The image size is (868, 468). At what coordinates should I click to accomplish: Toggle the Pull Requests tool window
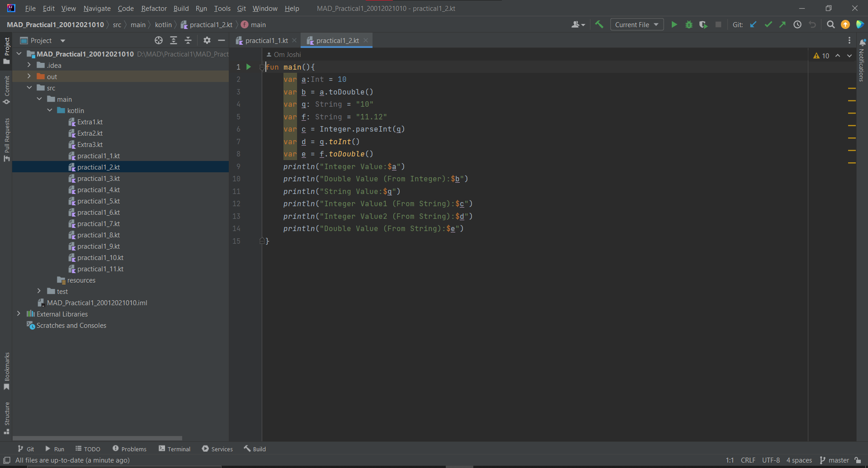6,139
